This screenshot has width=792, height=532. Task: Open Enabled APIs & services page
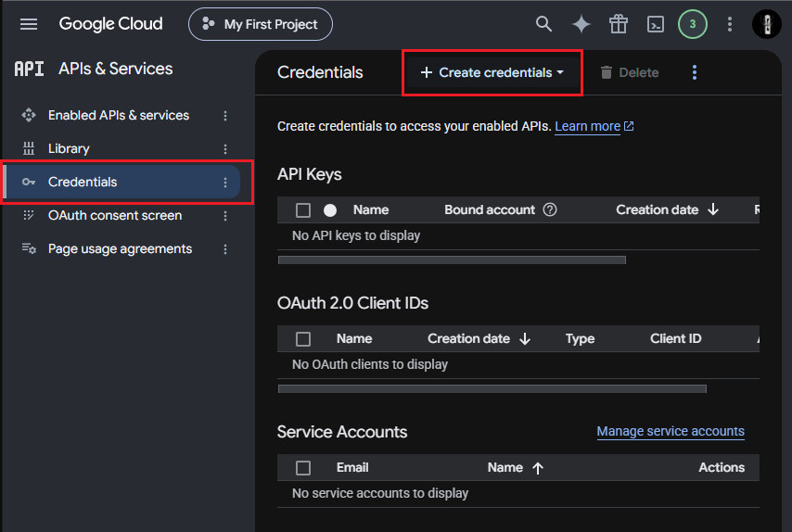(119, 115)
